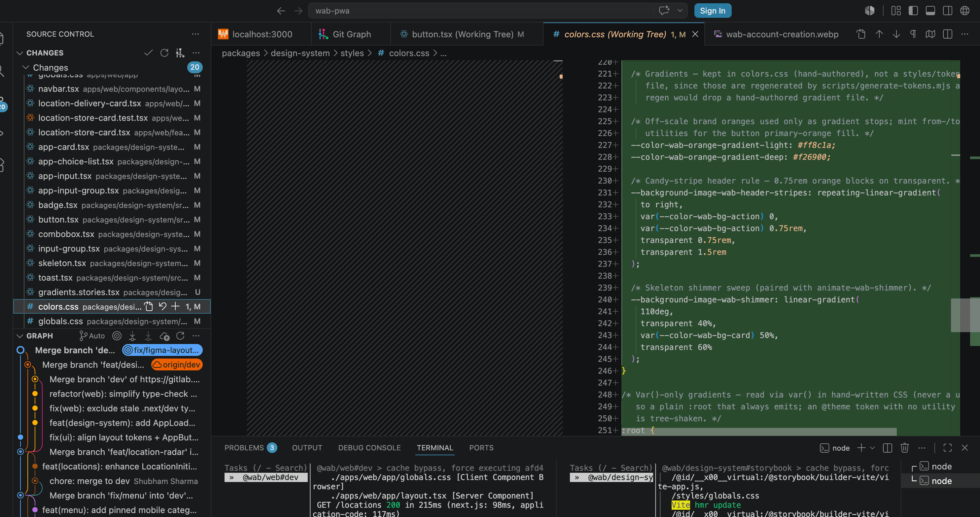The height and width of the screenshot is (517, 980).
Task: Stage changes on the colors.css row
Action: (x=175, y=307)
